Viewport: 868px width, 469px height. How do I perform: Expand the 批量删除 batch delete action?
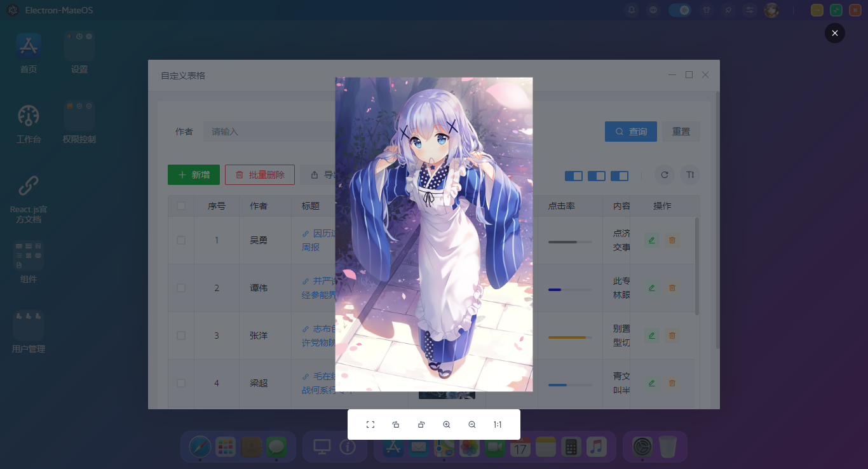coord(259,174)
